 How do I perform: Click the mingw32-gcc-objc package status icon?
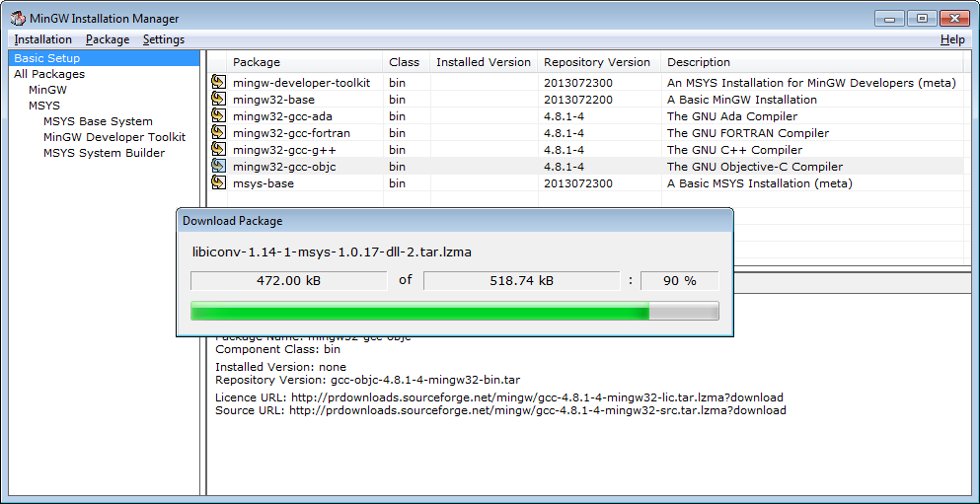pos(218,166)
